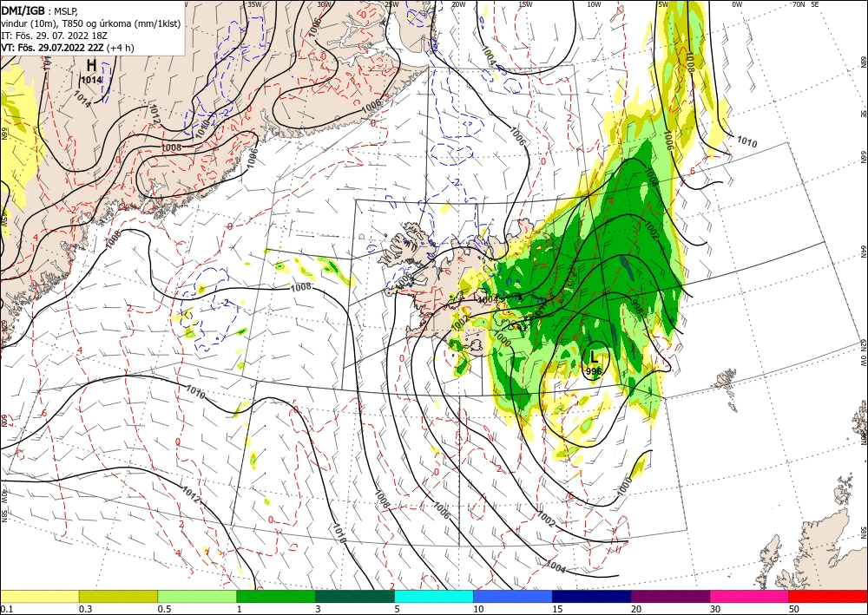Select the light green 0.5 legend swatch
This screenshot has height=615, width=868.
(197, 596)
